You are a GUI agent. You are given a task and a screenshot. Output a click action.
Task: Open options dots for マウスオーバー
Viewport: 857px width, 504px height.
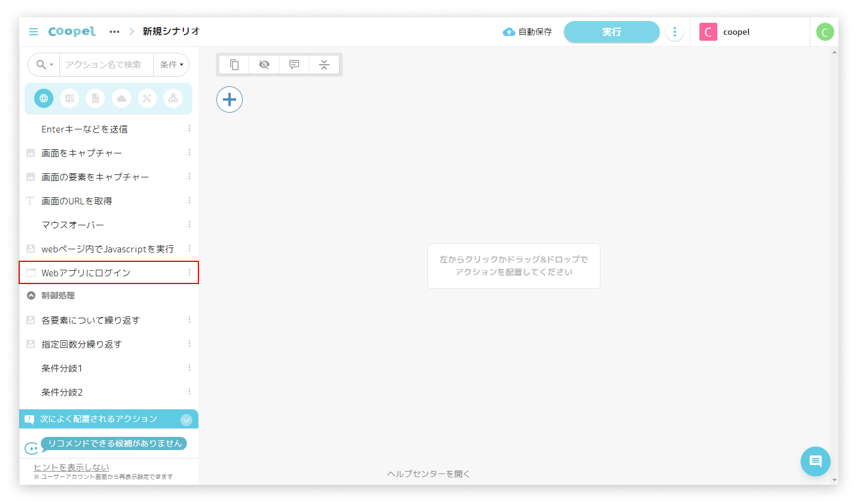coord(189,224)
